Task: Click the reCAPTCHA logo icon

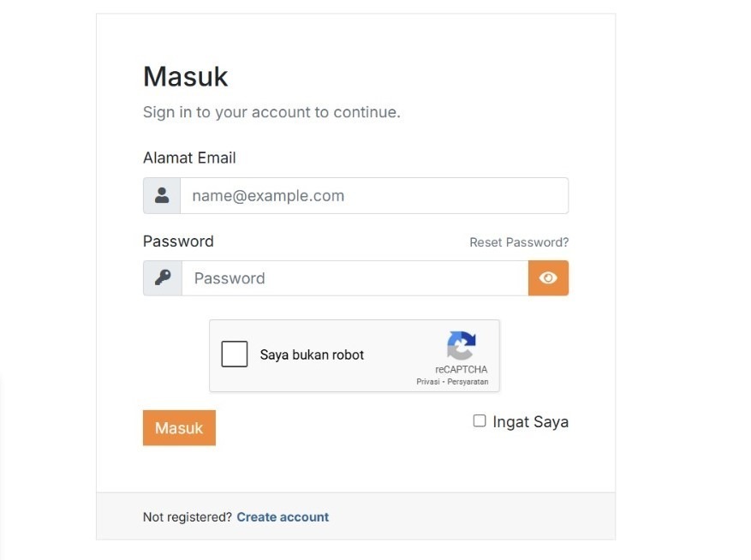Action: (x=461, y=346)
